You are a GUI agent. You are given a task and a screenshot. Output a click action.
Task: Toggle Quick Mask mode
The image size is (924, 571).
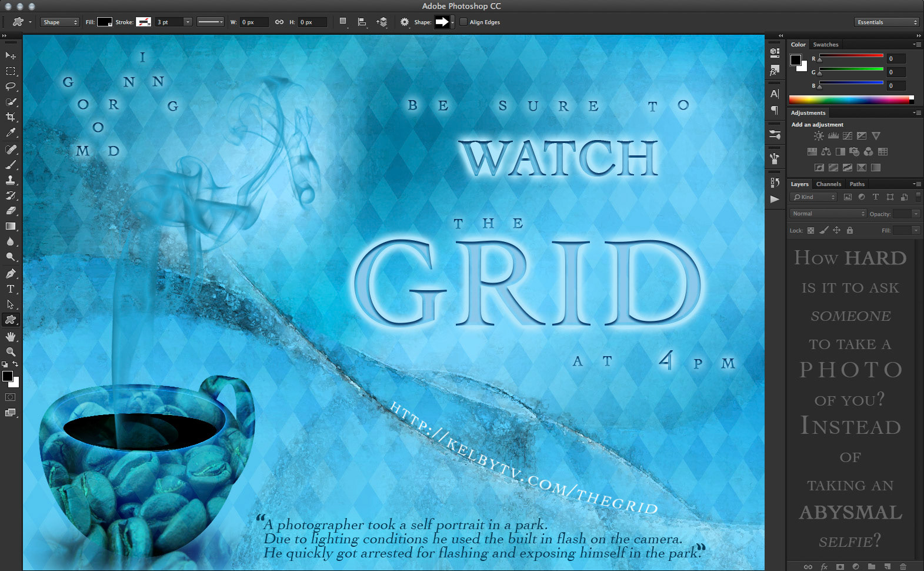tap(11, 397)
